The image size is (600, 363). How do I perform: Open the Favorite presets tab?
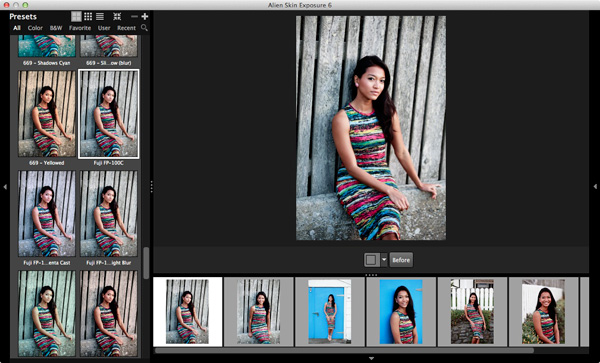coord(80,28)
